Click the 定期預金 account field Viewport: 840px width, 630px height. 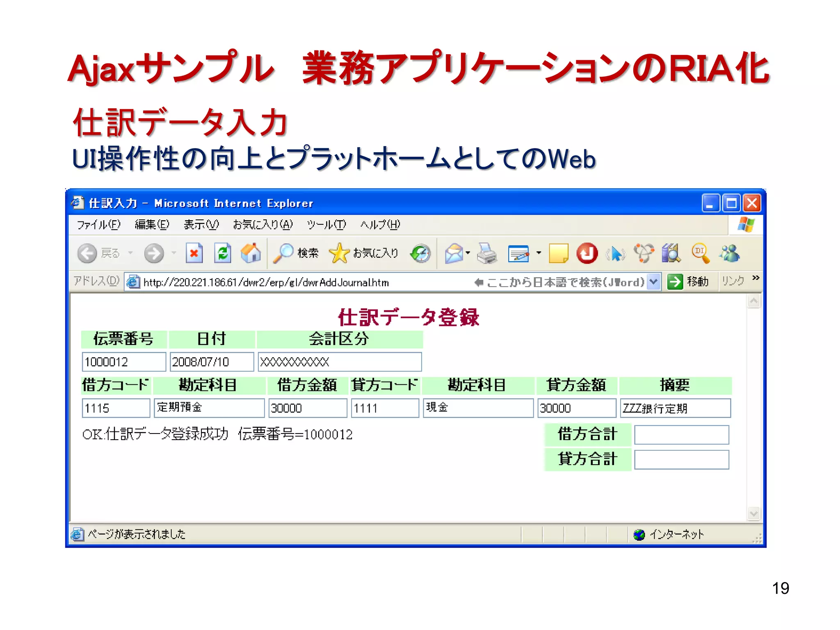pyautogui.click(x=209, y=408)
